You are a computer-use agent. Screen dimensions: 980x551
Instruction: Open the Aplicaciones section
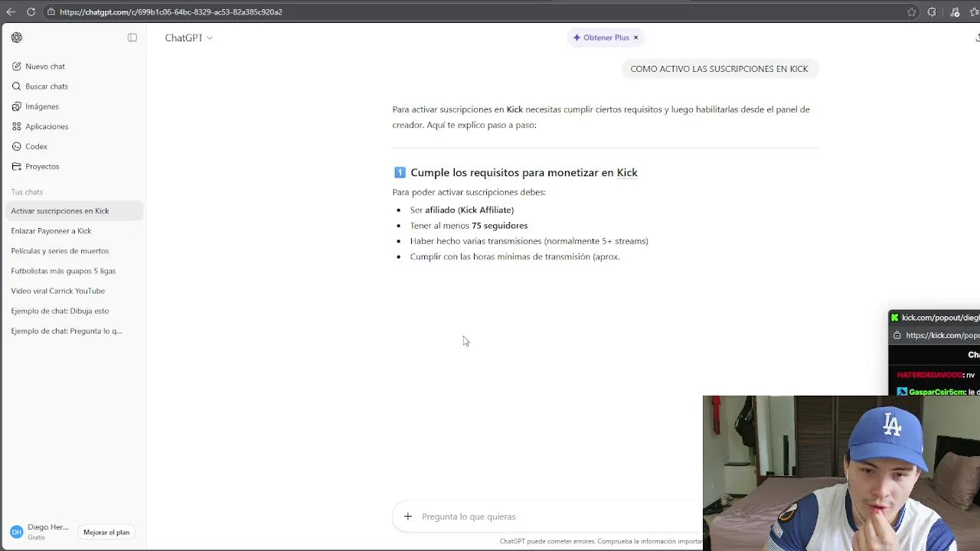click(x=73, y=126)
